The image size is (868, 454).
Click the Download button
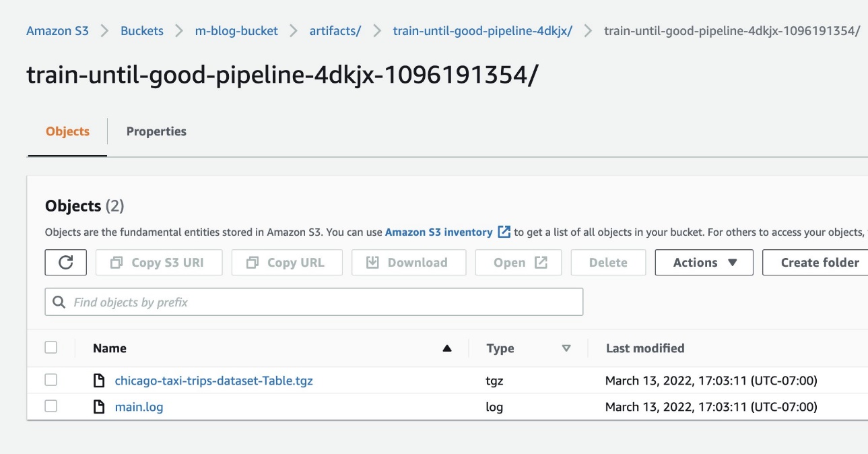pyautogui.click(x=409, y=263)
